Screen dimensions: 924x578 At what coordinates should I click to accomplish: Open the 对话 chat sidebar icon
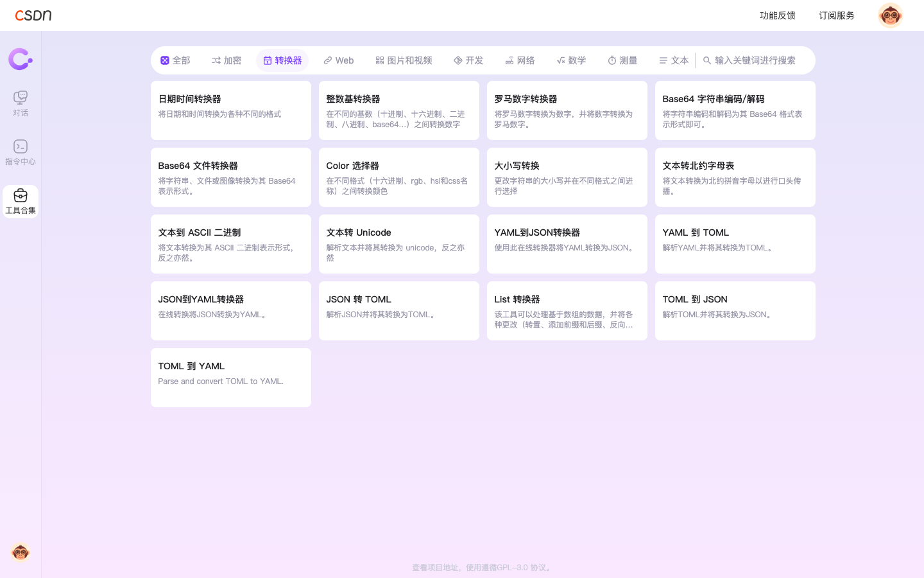point(21,103)
